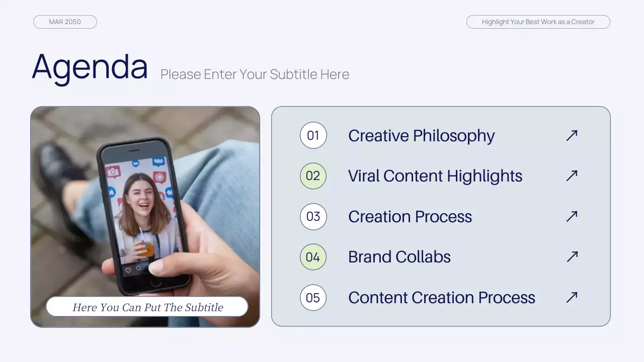The height and width of the screenshot is (362, 644).
Task: Go to the Creation Process section
Action: click(410, 217)
